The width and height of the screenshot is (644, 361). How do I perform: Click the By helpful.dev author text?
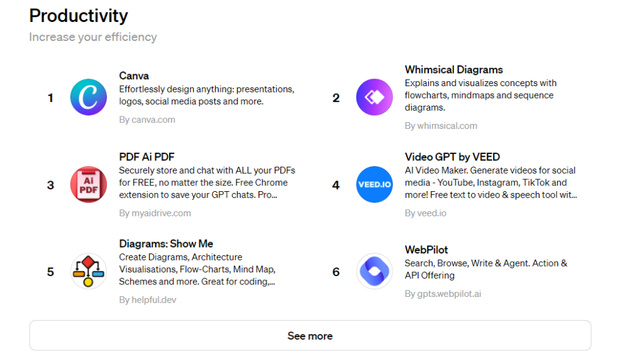148,300
